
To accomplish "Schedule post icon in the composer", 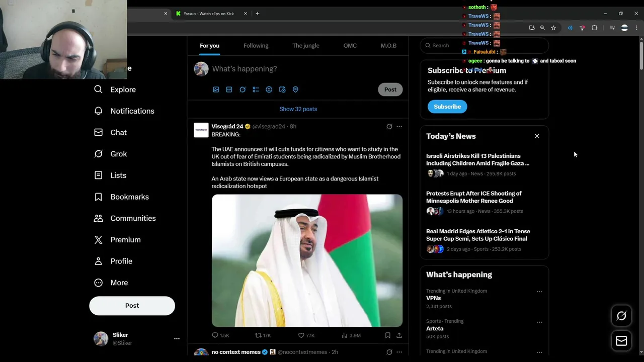I will [282, 89].
